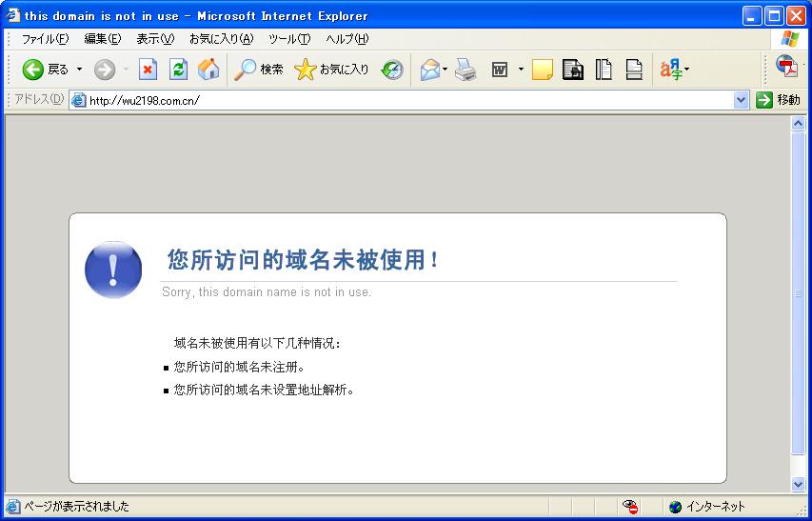Open Favorites (お気に入り) star toolbar button
Image resolution: width=812 pixels, height=521 pixels.
point(331,70)
